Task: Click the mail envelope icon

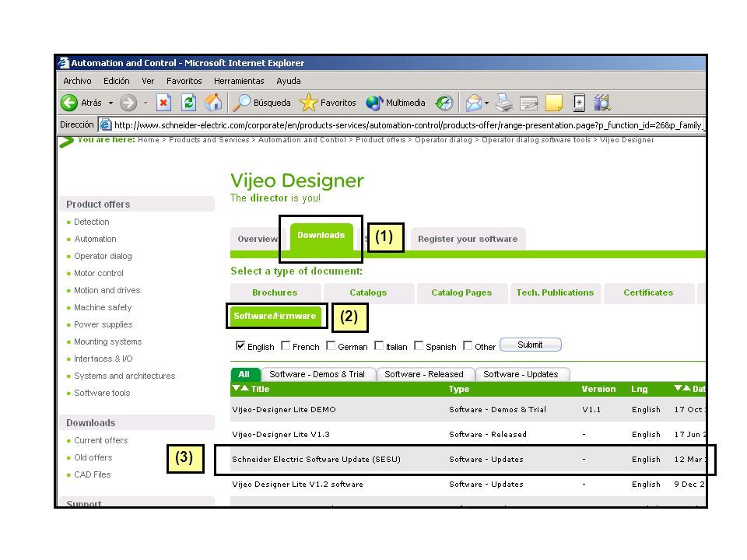Action: coord(474,103)
